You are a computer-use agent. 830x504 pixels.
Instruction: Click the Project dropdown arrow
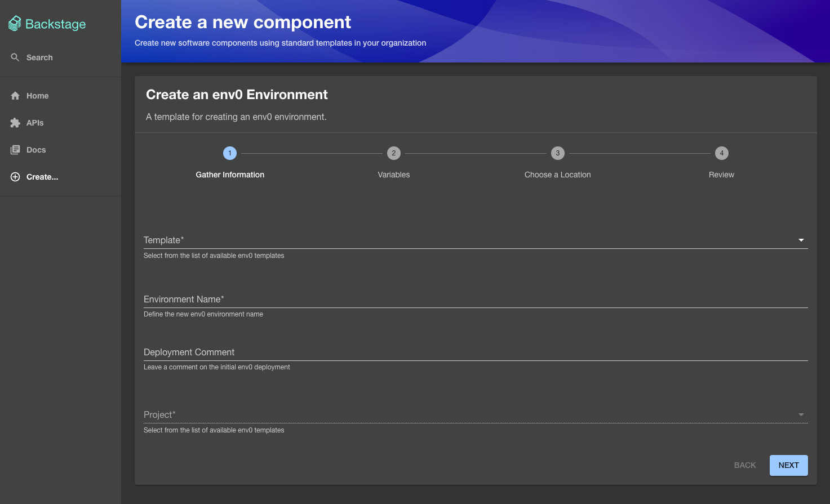point(801,415)
